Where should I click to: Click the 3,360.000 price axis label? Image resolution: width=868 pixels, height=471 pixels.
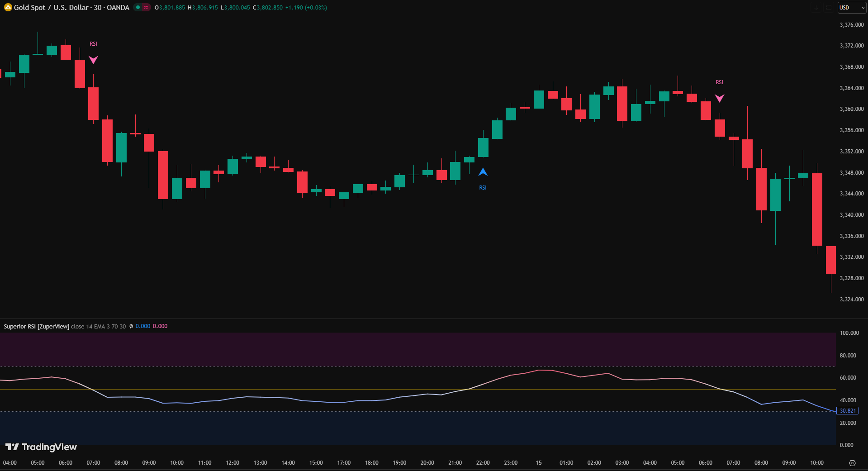(851, 109)
